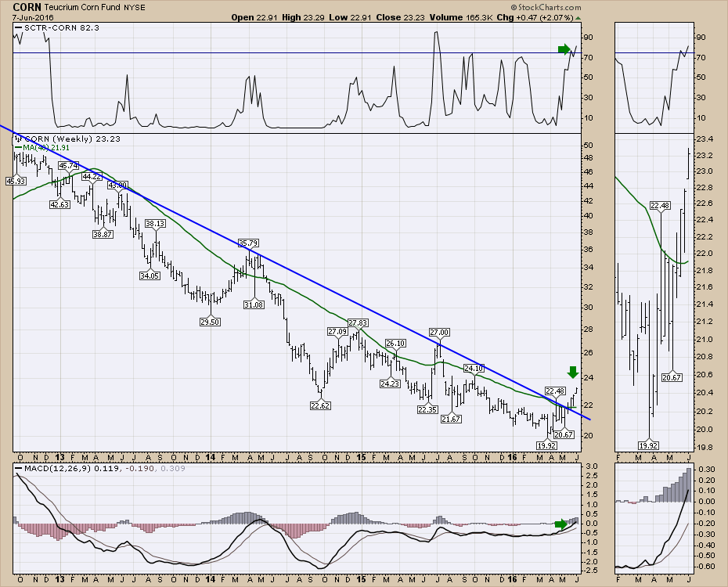Screen dimensions: 728x587
Task: Click the 38.13 peak price label
Action: [x=155, y=224]
